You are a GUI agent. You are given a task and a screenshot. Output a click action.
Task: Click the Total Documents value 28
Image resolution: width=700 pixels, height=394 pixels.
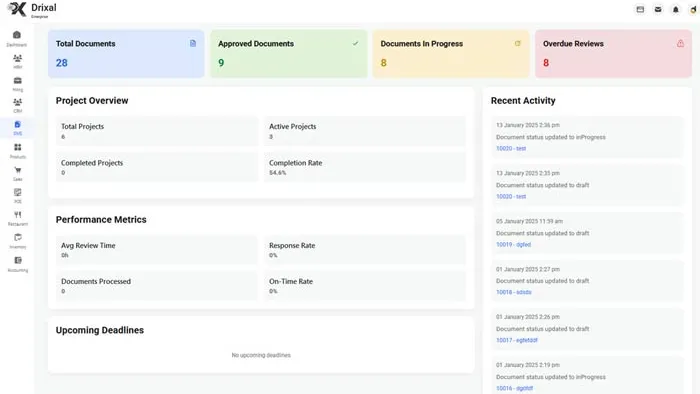coord(62,63)
